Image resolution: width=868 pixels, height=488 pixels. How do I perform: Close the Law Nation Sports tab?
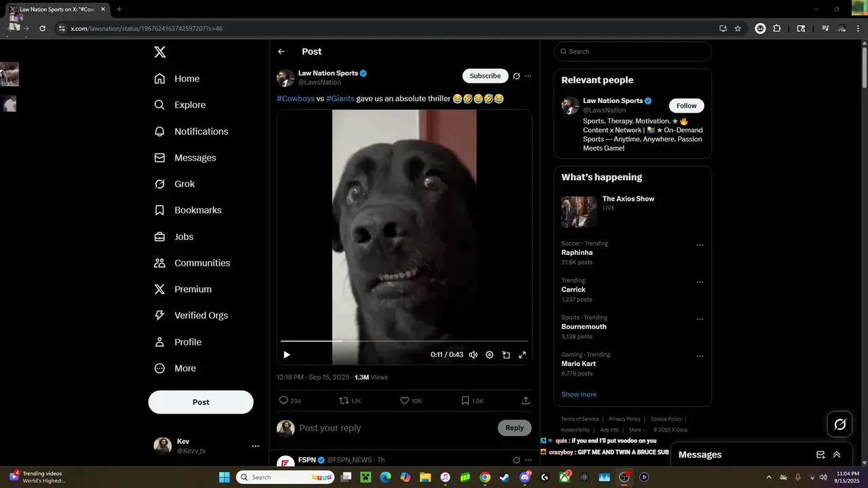[x=103, y=9]
